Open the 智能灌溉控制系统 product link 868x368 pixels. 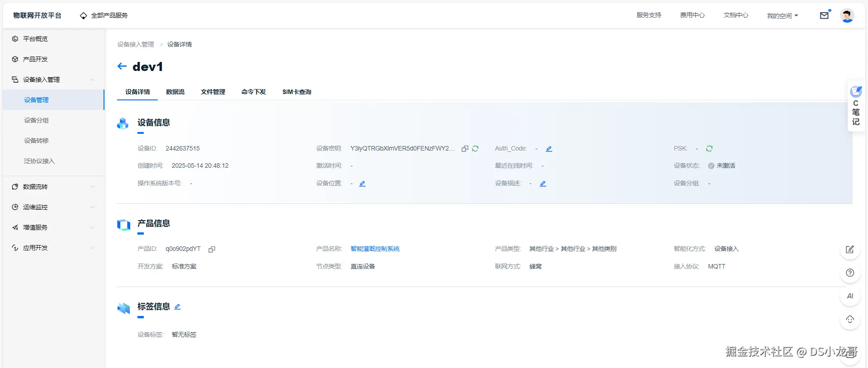[375, 249]
